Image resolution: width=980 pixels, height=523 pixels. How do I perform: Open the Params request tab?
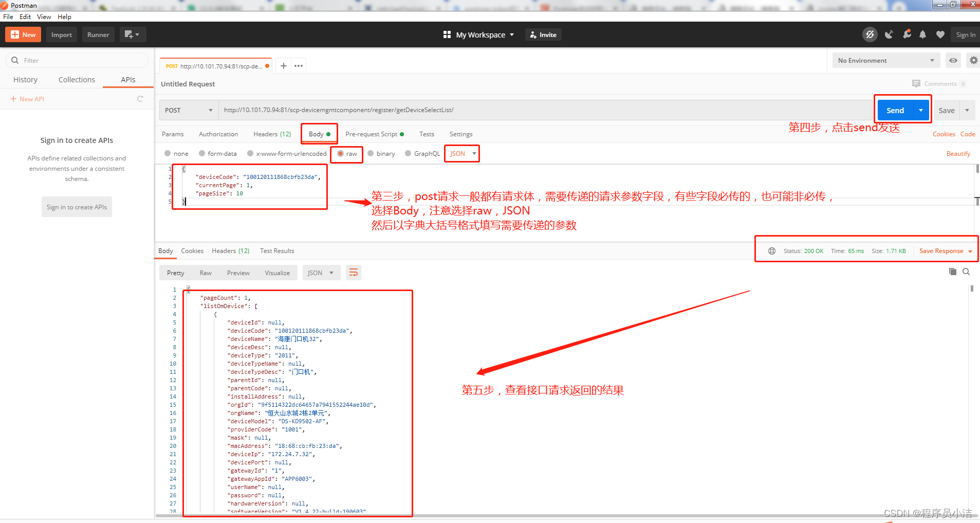coord(173,134)
